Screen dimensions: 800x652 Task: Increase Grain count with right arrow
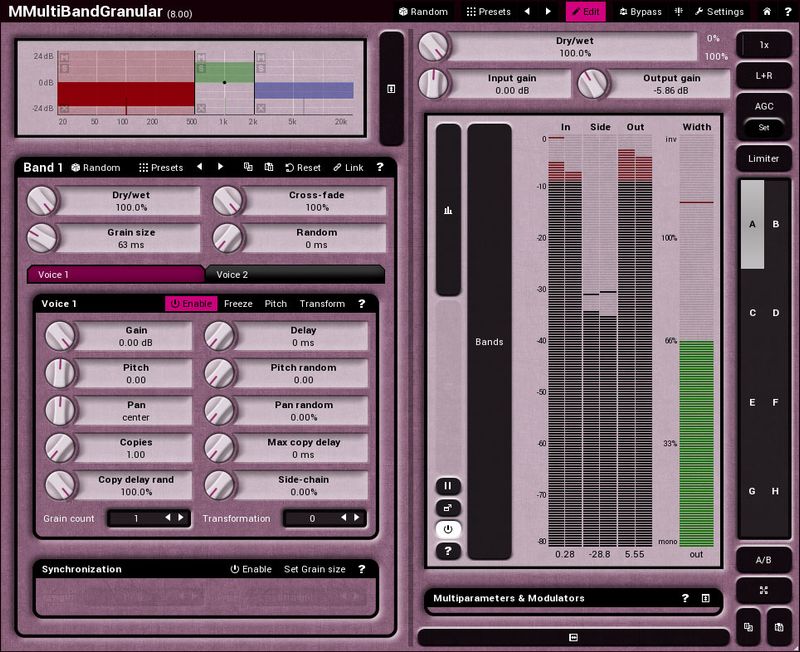pyautogui.click(x=181, y=518)
